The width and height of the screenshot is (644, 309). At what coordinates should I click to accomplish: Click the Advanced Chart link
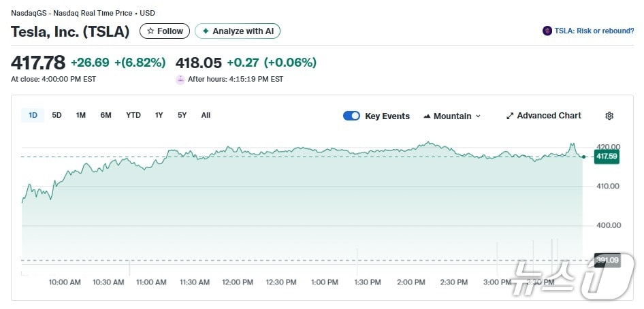pyautogui.click(x=549, y=116)
